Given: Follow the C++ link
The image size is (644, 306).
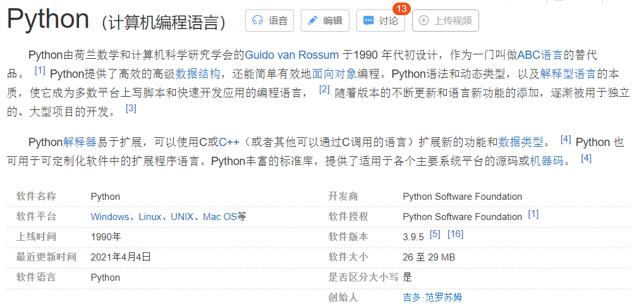Looking at the screenshot, I should (229, 142).
